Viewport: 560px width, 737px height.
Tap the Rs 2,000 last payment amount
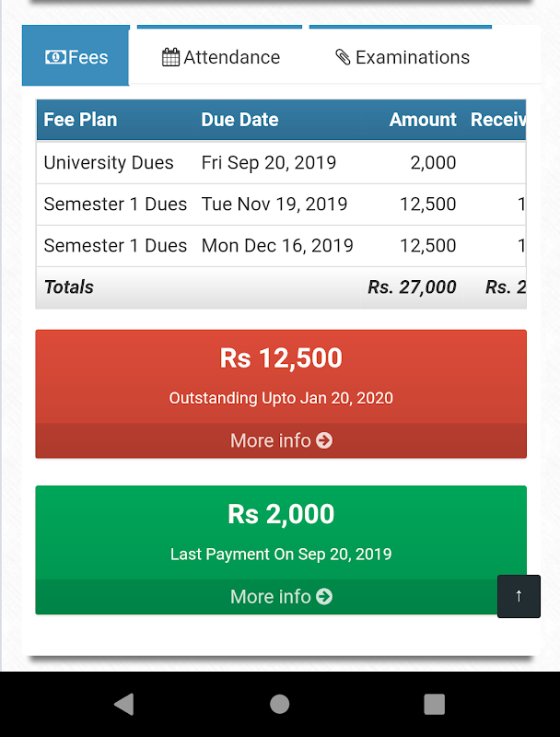click(281, 514)
